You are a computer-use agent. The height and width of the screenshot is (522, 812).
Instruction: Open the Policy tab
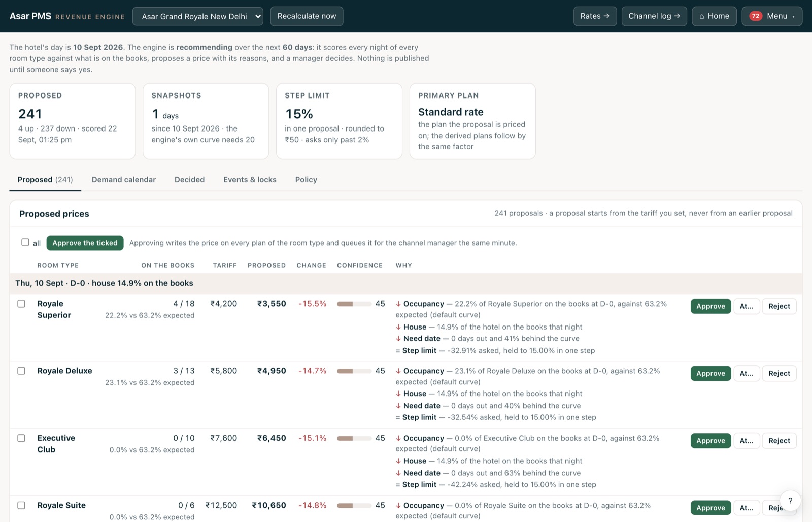(x=306, y=180)
